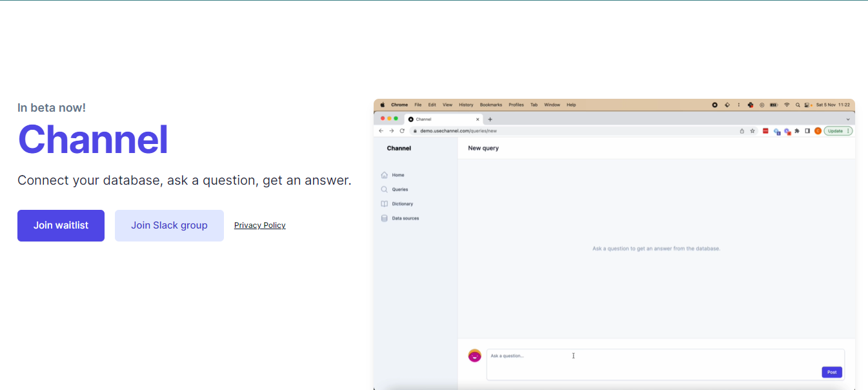Open the Join Slack group button
This screenshot has width=868, height=390.
(169, 225)
